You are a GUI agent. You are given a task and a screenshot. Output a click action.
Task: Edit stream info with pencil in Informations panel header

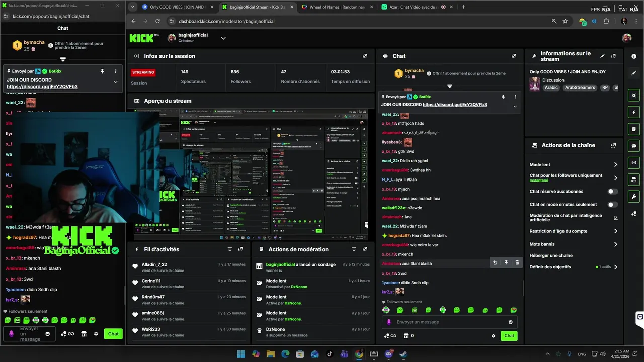click(602, 56)
